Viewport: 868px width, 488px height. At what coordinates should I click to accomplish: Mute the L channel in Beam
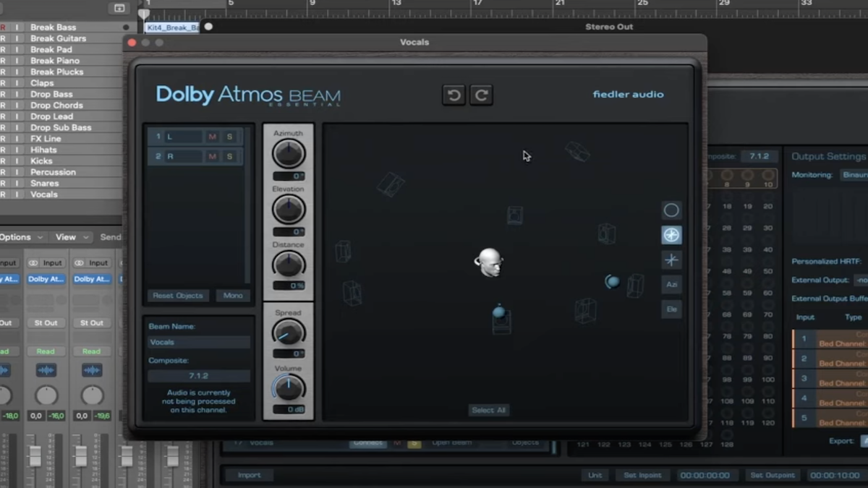pyautogui.click(x=213, y=136)
